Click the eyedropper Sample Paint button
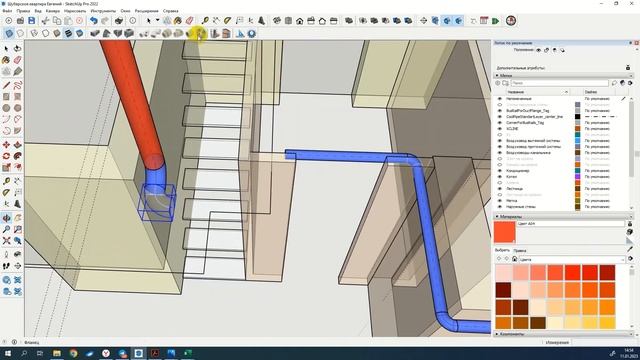The width and height of the screenshot is (640, 360). point(630,249)
